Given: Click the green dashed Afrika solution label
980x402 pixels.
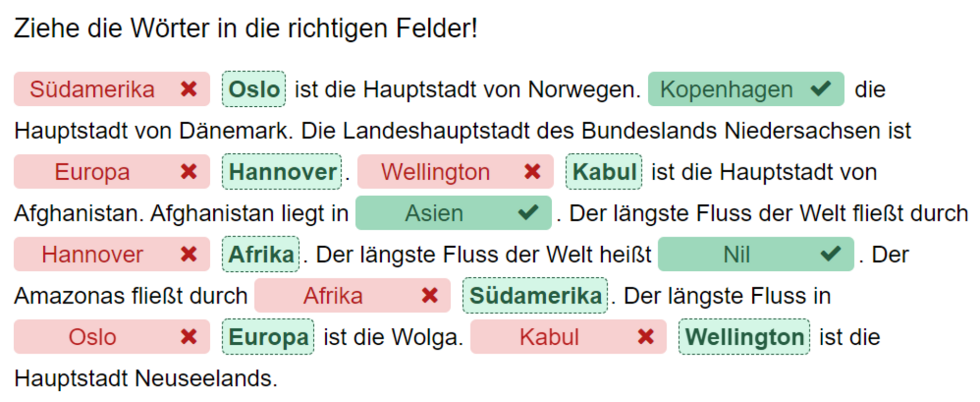Looking at the screenshot, I should click(x=261, y=254).
